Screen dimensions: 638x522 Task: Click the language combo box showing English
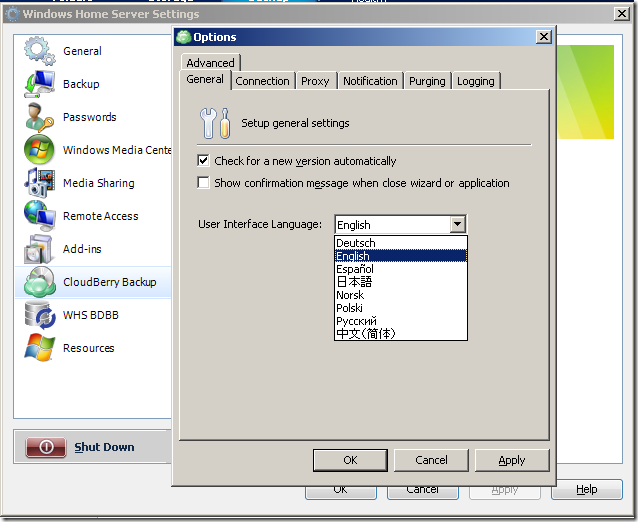tap(400, 224)
